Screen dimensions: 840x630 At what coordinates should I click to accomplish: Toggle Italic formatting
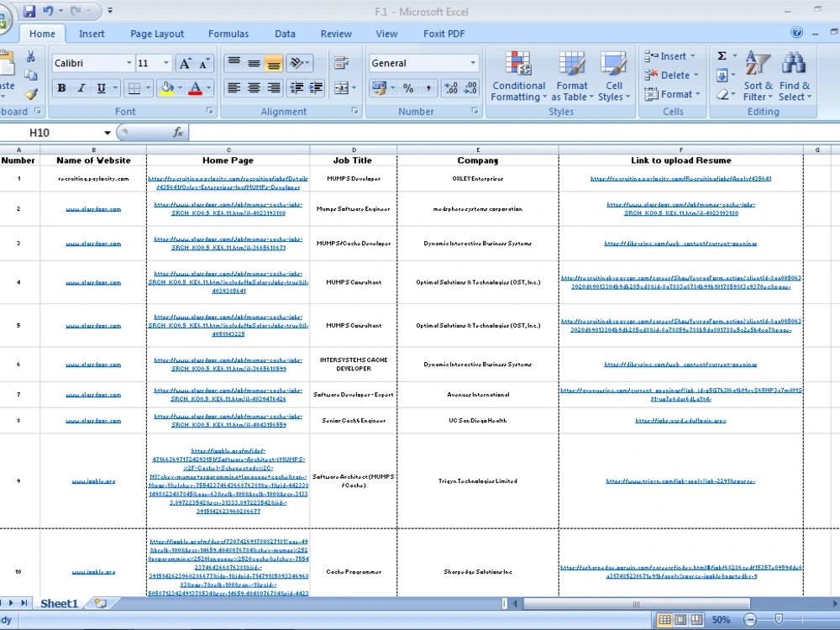pos(81,88)
